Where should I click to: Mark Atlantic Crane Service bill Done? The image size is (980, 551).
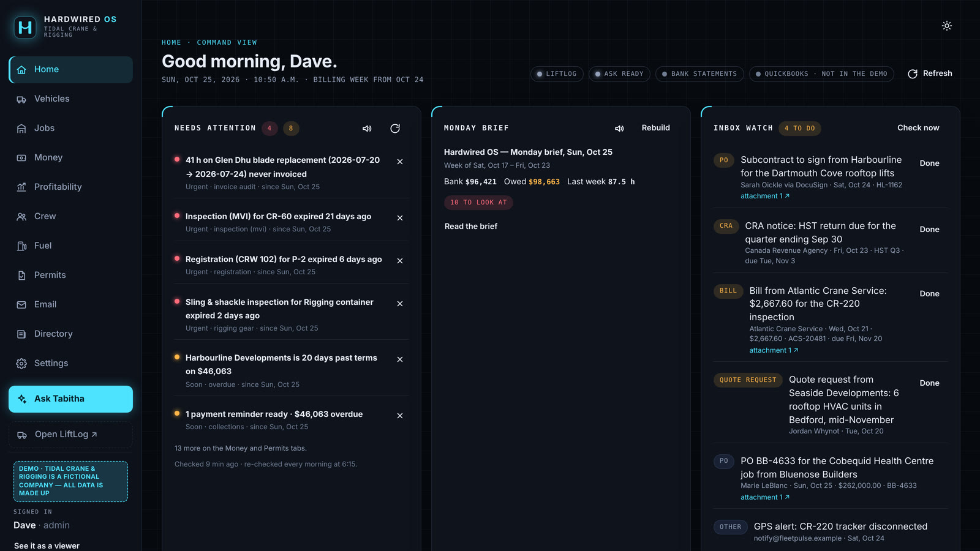(929, 294)
